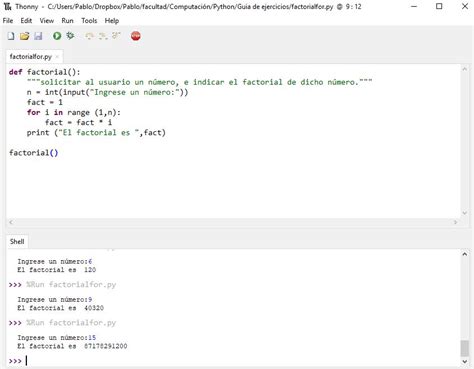Click shell line 'Ingrese un número:9'
Viewport: 474px width, 369px height.
[x=55, y=300]
